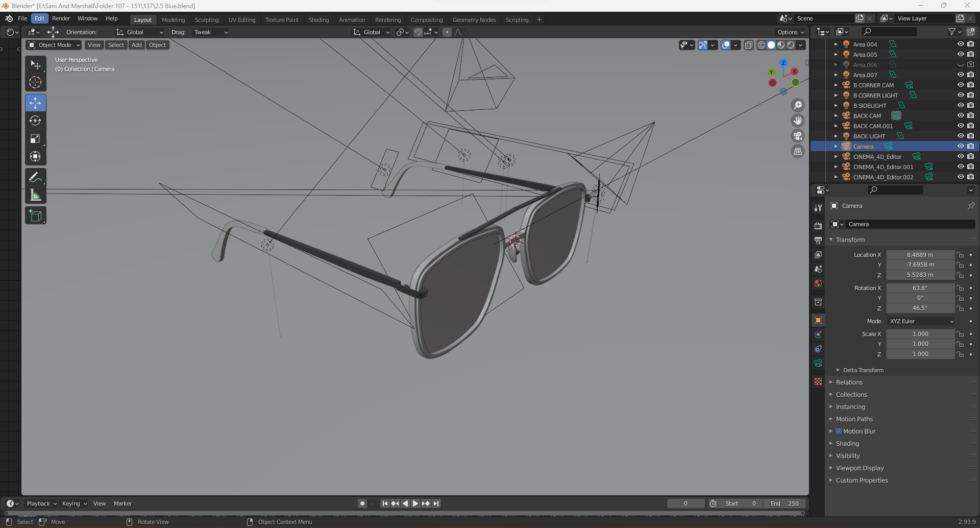Image resolution: width=980 pixels, height=528 pixels.
Task: Toggle viewport overlays
Action: (x=726, y=45)
